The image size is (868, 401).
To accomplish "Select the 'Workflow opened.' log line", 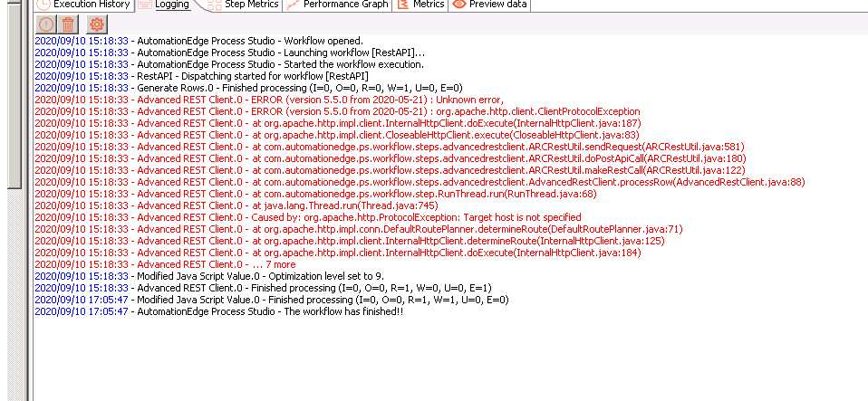I will point(198,41).
